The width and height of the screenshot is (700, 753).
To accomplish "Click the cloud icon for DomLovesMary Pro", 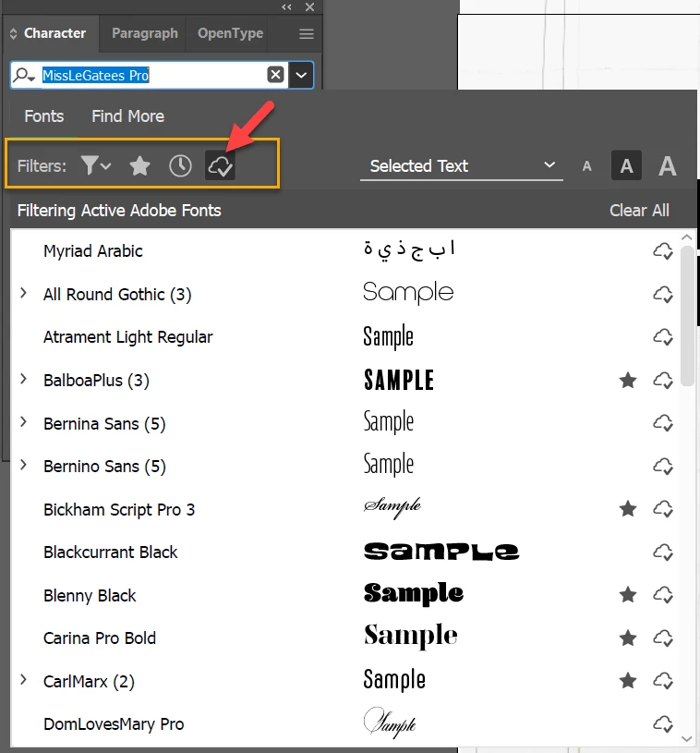I will click(x=663, y=723).
